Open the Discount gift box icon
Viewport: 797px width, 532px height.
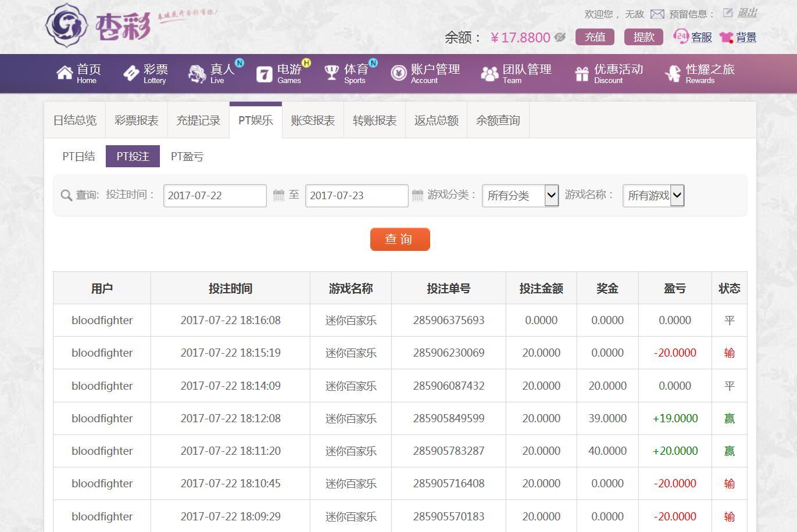(x=582, y=74)
